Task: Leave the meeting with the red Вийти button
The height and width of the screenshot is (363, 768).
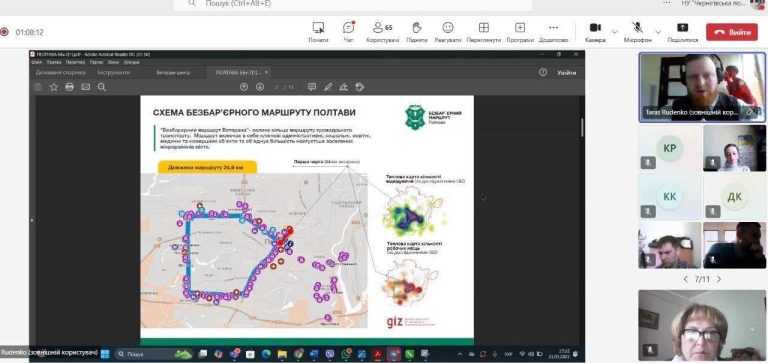Action: 732,32
